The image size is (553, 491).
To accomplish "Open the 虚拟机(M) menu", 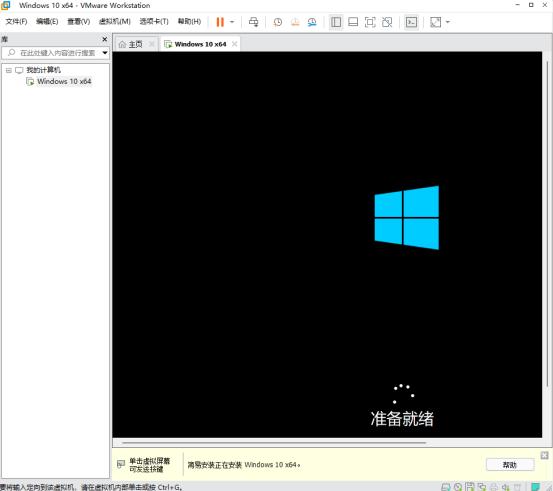I will [115, 22].
